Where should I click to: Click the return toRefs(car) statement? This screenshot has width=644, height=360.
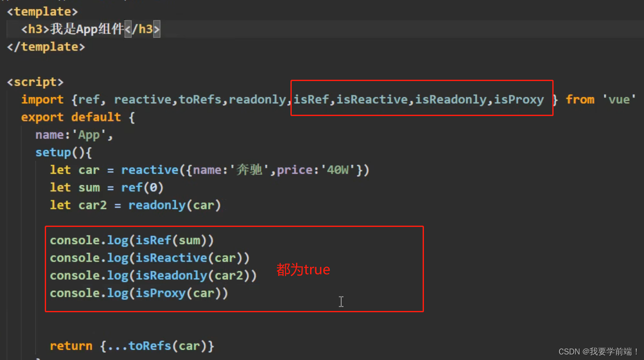pos(132,345)
